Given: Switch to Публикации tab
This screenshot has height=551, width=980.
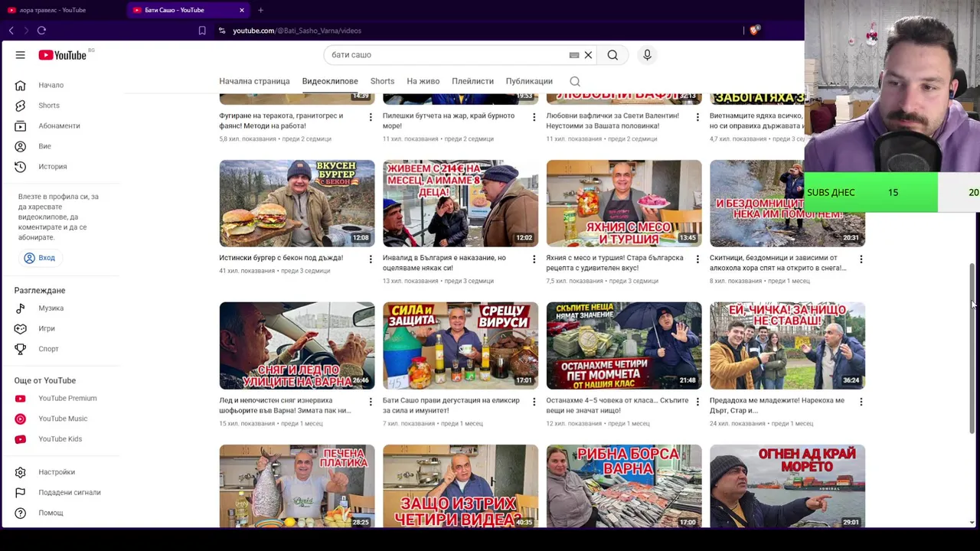Looking at the screenshot, I should [529, 81].
